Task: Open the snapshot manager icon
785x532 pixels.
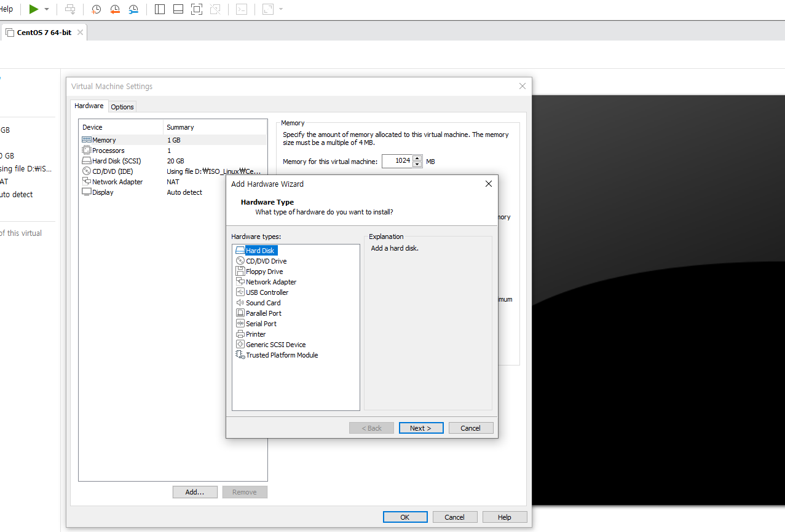Action: point(133,9)
